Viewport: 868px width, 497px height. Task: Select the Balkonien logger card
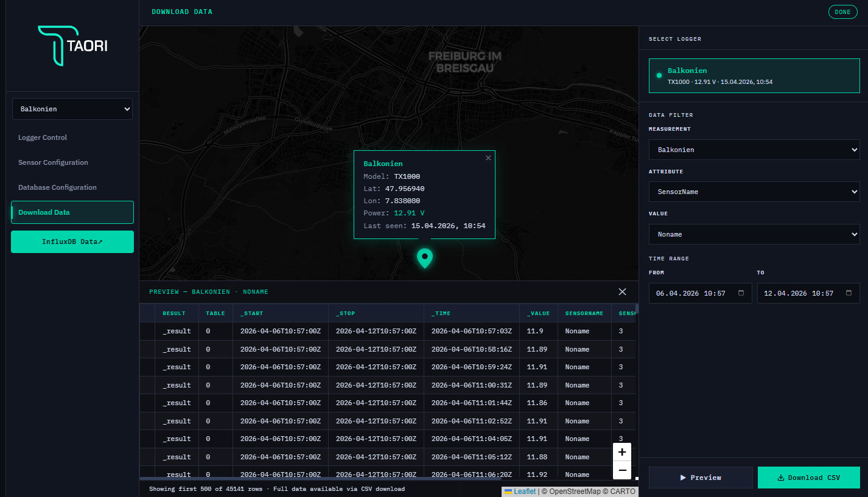[x=754, y=75]
